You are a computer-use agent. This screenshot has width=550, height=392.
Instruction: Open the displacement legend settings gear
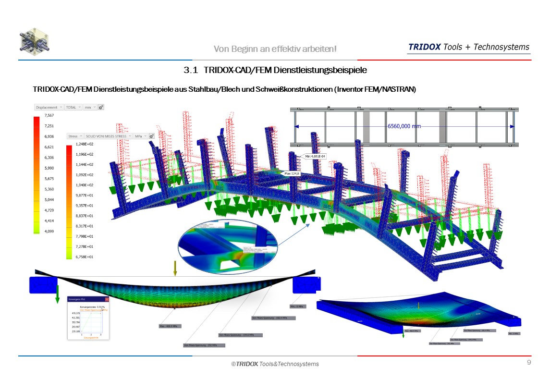(x=101, y=107)
